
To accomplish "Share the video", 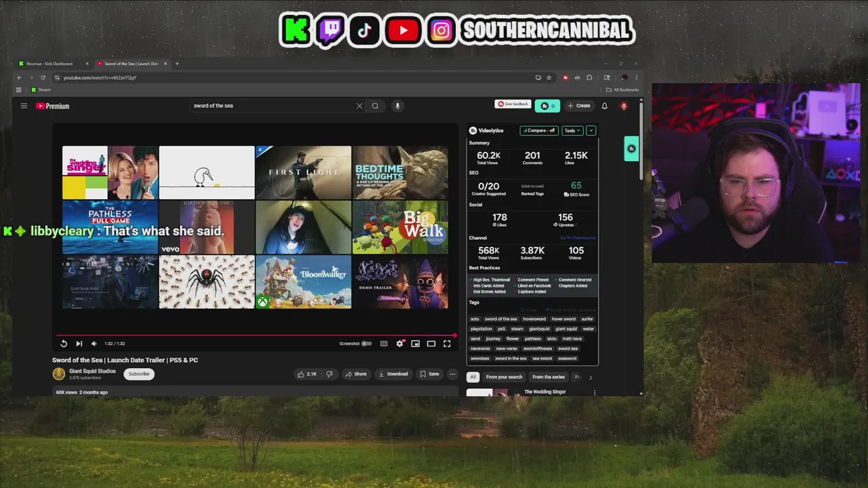I will [x=355, y=374].
